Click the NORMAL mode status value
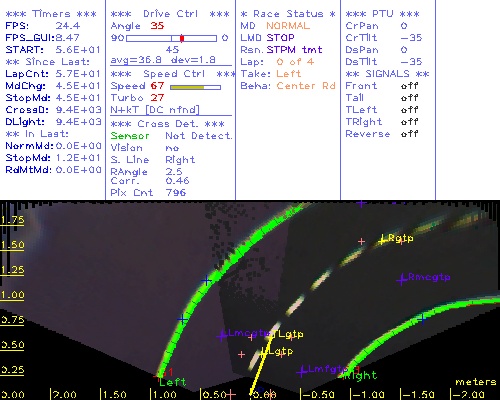Viewport: 500px width, 400px height. [288, 26]
